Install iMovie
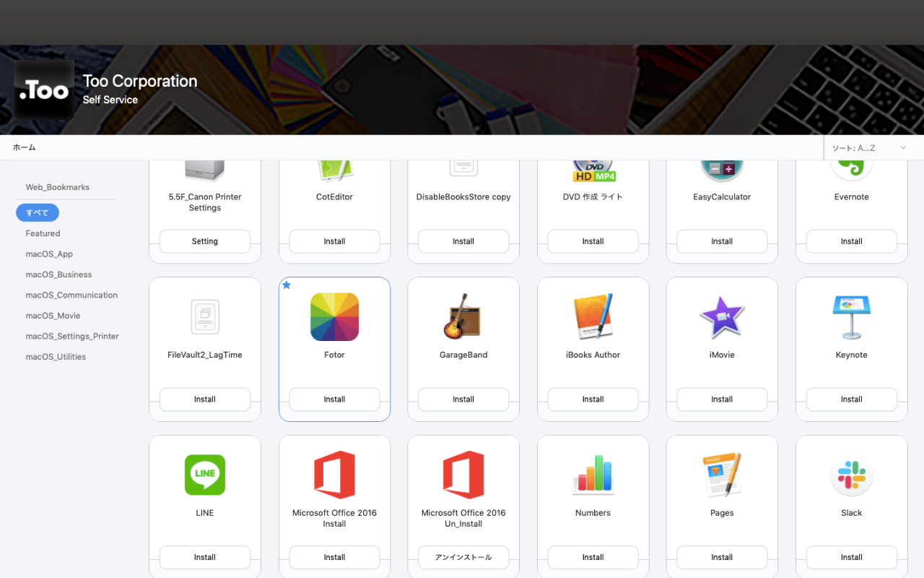Viewport: 924px width, 578px height. (x=722, y=399)
